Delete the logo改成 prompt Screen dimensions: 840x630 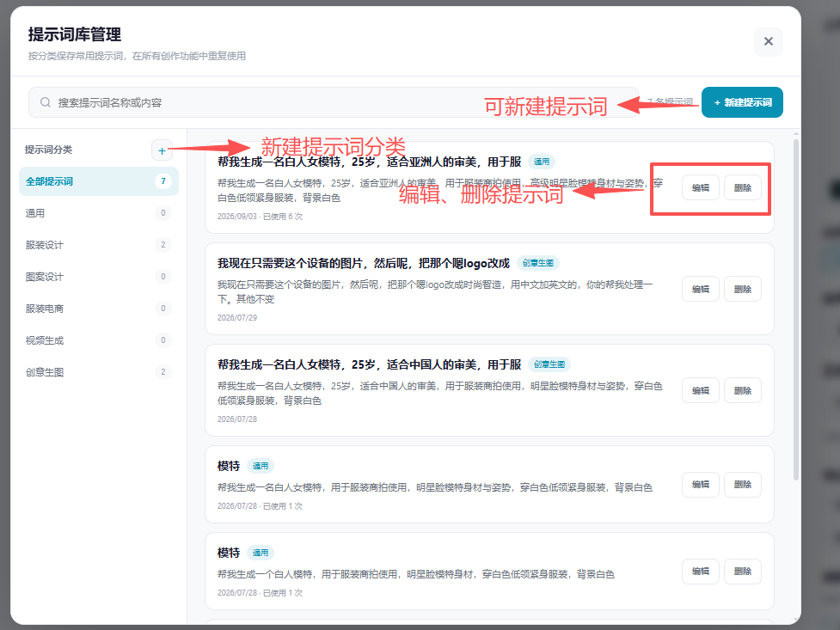743,289
